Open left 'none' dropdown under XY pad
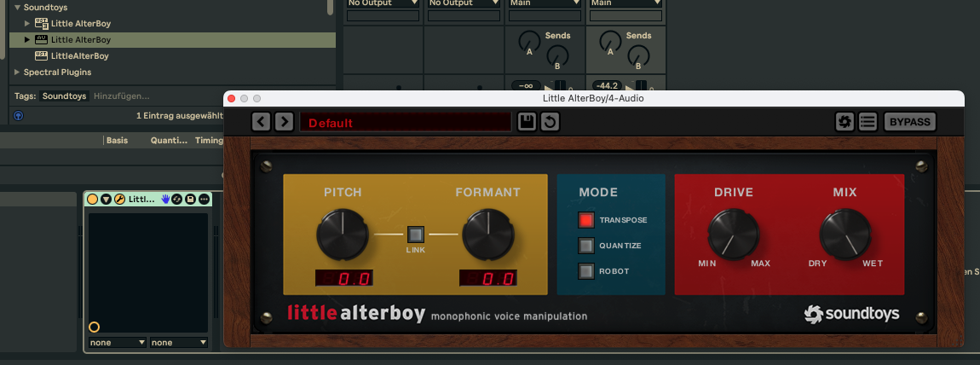 click(x=118, y=343)
